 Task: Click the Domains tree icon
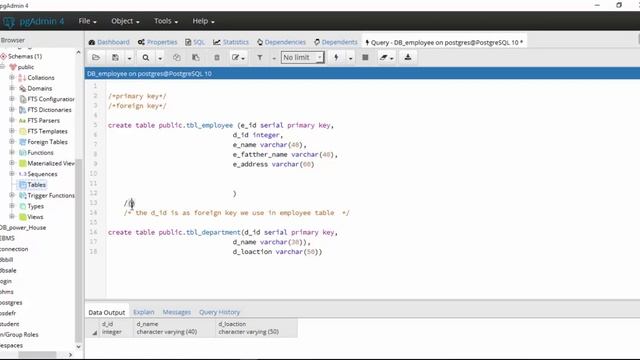coord(22,88)
